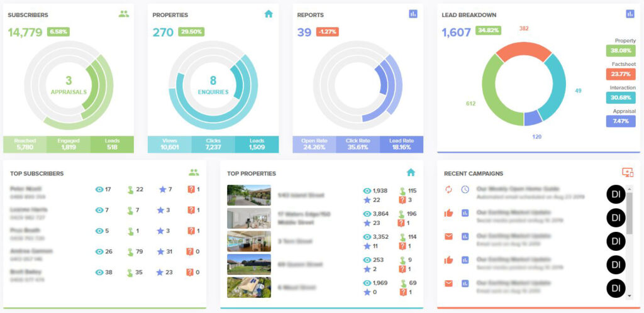The height and width of the screenshot is (313, 644).
Task: Click the eye icon beside 26 views
Action: [x=99, y=251]
